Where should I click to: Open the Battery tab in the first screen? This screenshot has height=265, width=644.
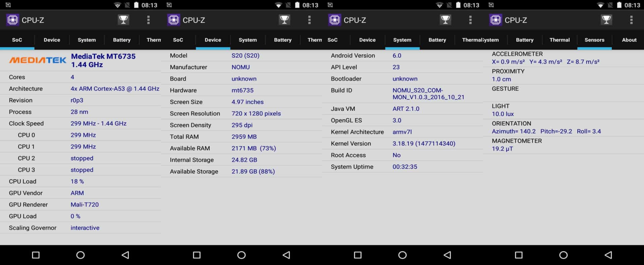[121, 40]
